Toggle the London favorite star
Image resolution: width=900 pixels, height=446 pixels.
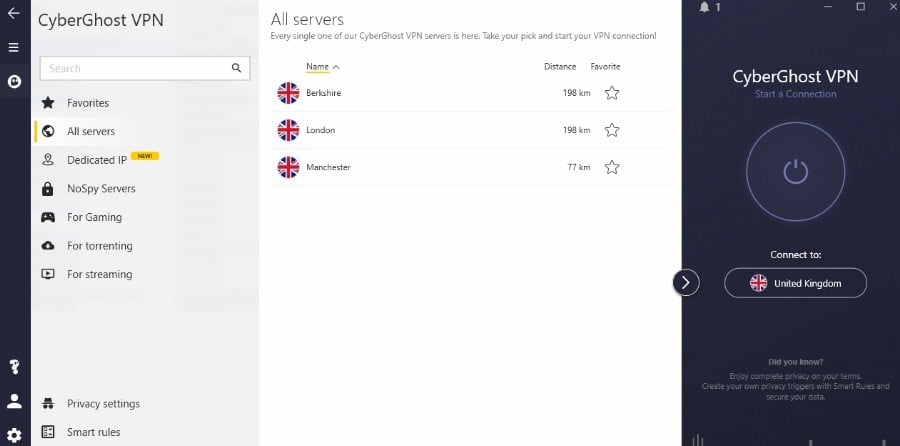[x=612, y=130]
